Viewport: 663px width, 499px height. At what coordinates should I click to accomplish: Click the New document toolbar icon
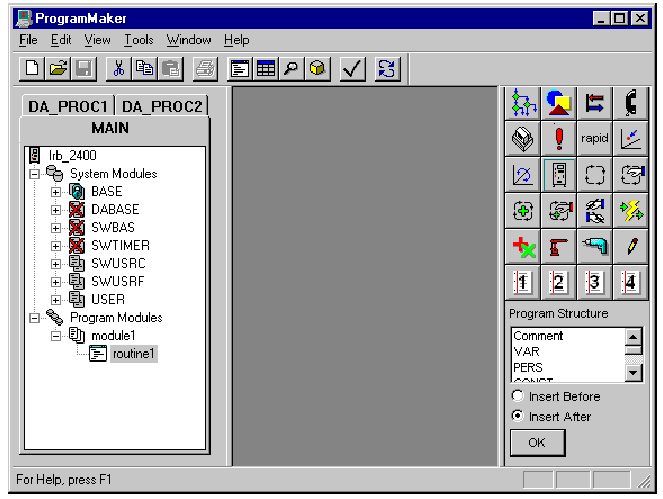(x=33, y=69)
